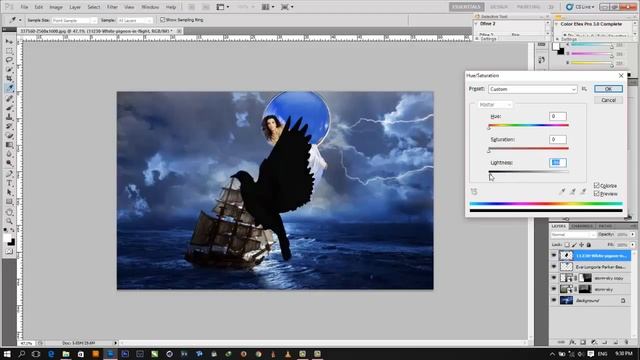Click the Lightness slider track

coord(529,172)
